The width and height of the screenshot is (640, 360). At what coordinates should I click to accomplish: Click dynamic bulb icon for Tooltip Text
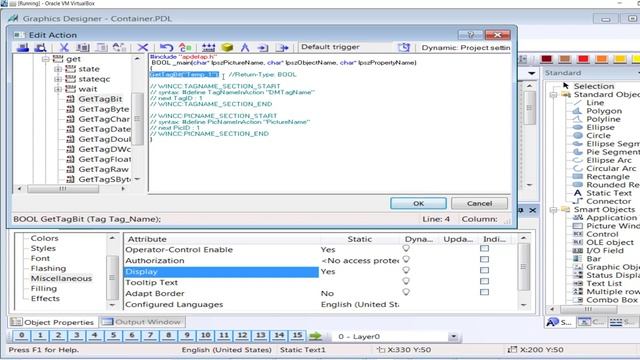(x=406, y=281)
